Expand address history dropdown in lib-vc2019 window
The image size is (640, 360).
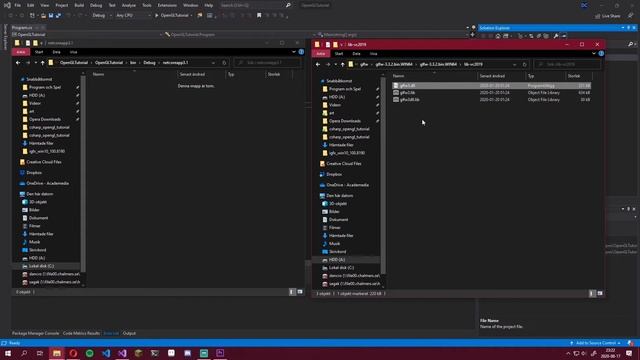[514, 64]
